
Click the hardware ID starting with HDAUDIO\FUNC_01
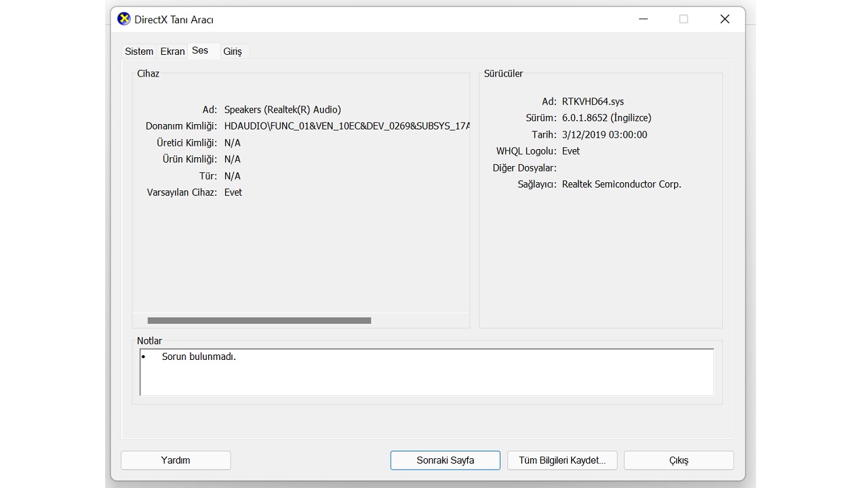coord(347,126)
